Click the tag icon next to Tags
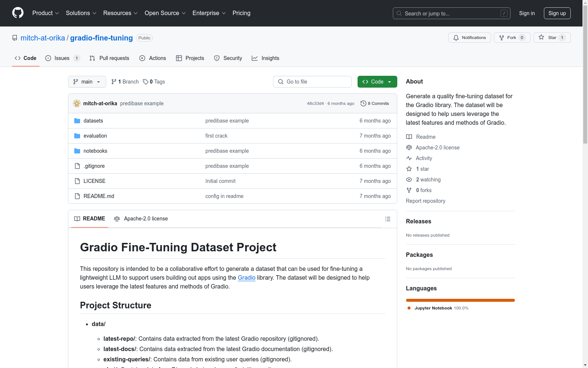Image resolution: width=588 pixels, height=368 pixels. click(146, 82)
